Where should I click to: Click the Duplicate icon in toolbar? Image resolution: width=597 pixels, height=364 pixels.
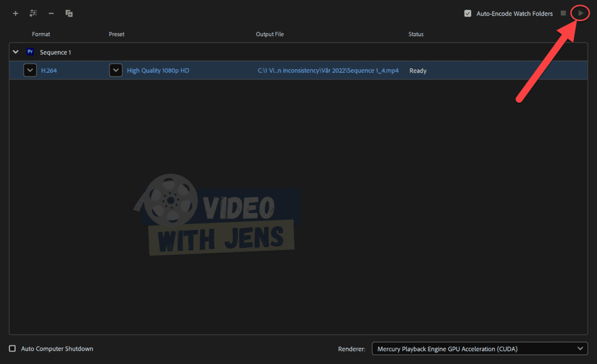[x=69, y=13]
